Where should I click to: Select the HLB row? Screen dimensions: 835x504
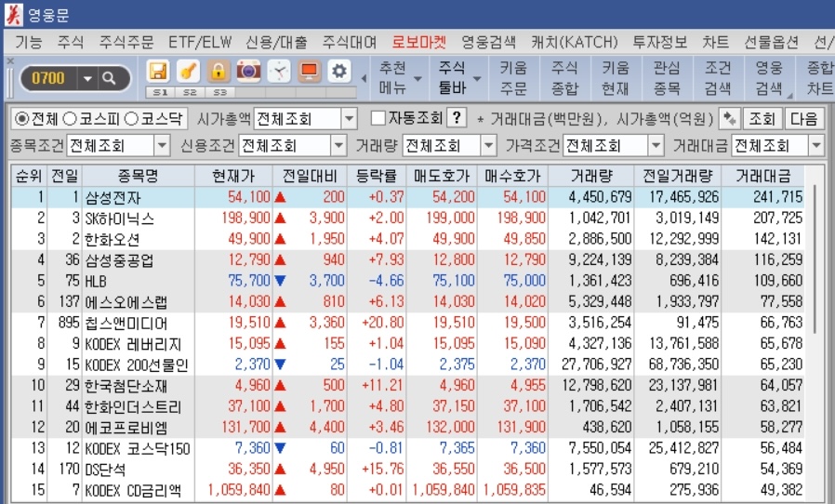[408, 281]
